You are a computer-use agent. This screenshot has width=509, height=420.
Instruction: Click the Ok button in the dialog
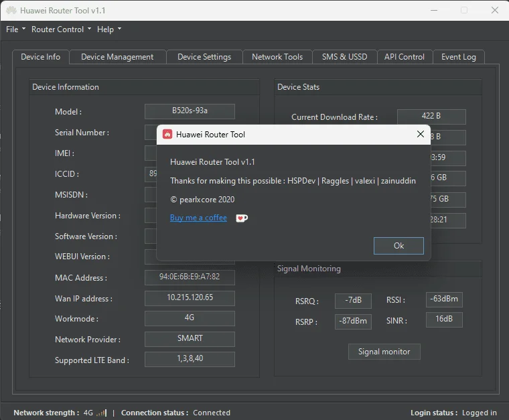click(x=398, y=246)
